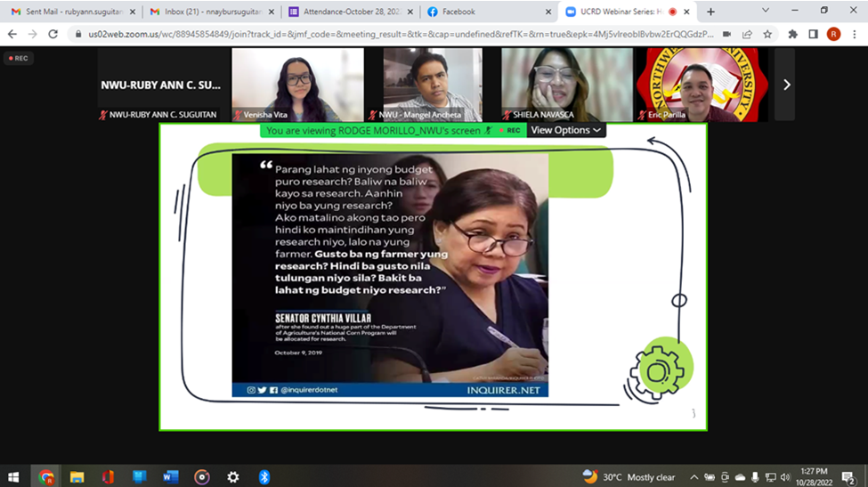Open Chrome extensions puzzle icon
Viewport: 868px width, 487px height.
tap(792, 34)
